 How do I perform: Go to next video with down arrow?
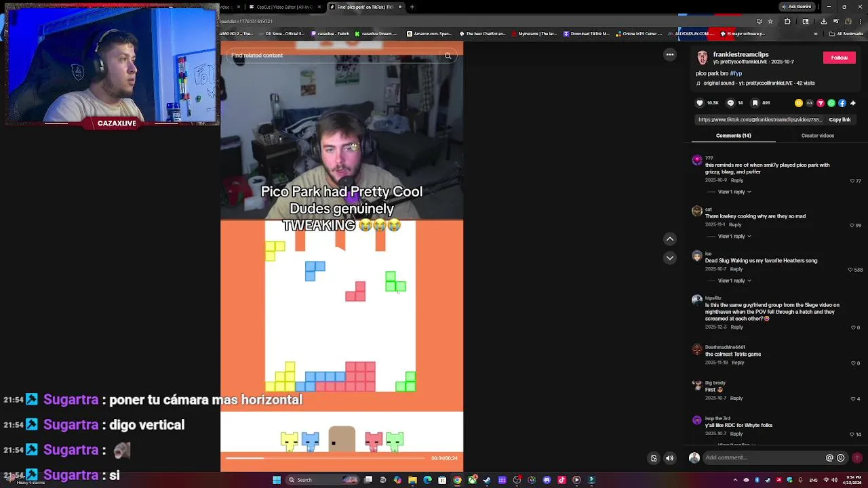point(670,258)
